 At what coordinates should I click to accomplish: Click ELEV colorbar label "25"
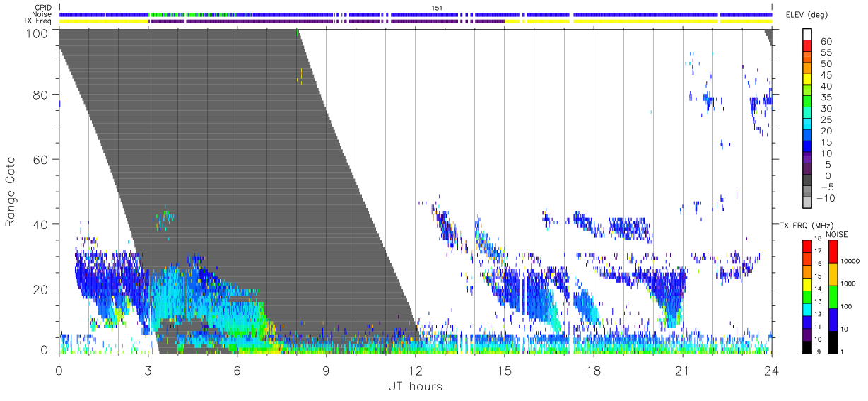pos(825,120)
